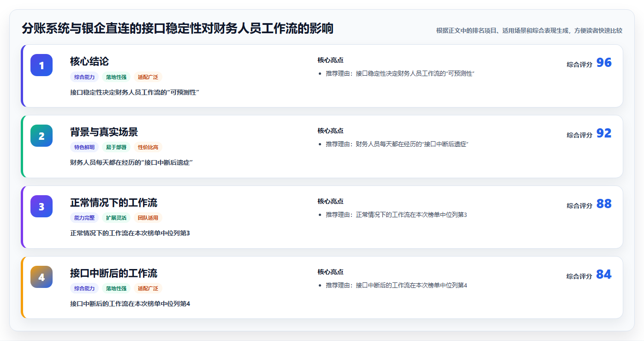Screen dimensions: 644x341
Task: Open the 正常情况下的工作流 card title
Action: pos(113,203)
